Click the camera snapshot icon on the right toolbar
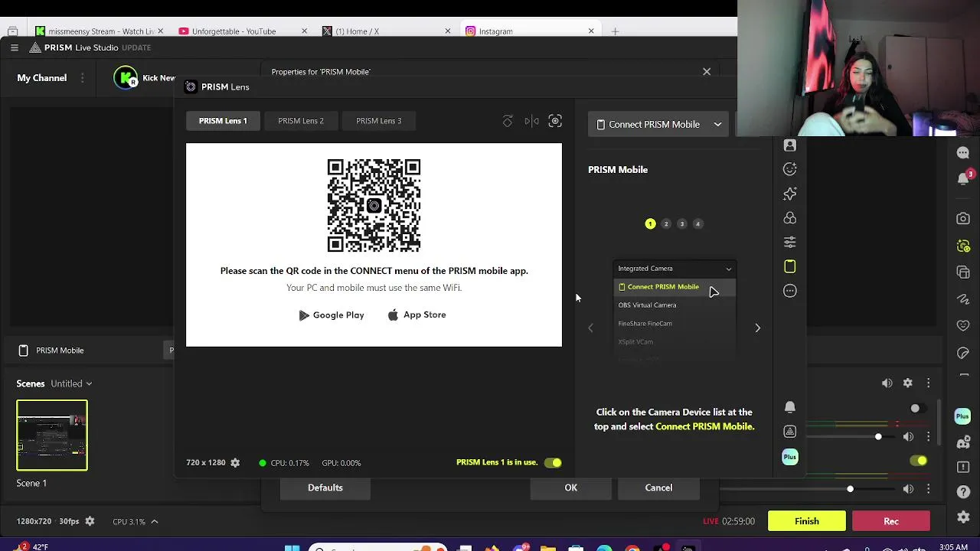Screen dimensions: 980x551 point(963,219)
